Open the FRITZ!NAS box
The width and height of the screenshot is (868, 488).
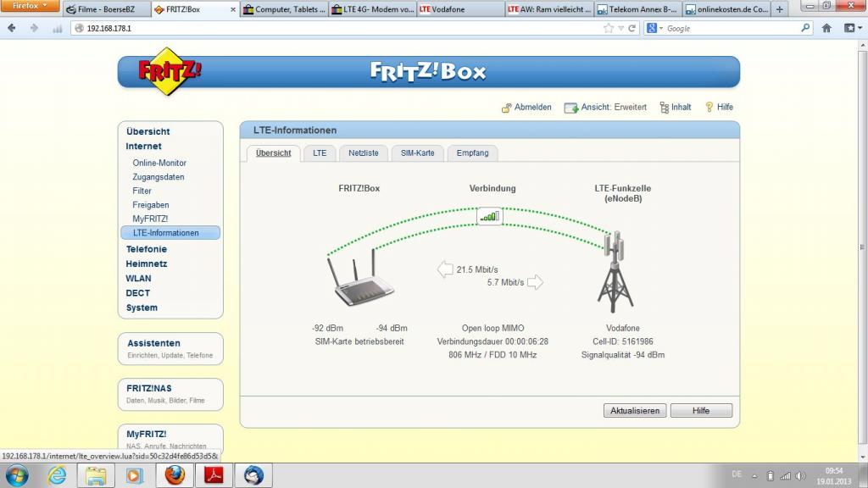pos(170,395)
